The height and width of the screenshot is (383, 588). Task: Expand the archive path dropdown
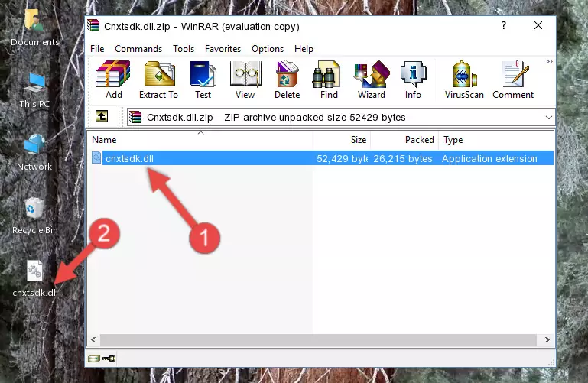pos(549,117)
